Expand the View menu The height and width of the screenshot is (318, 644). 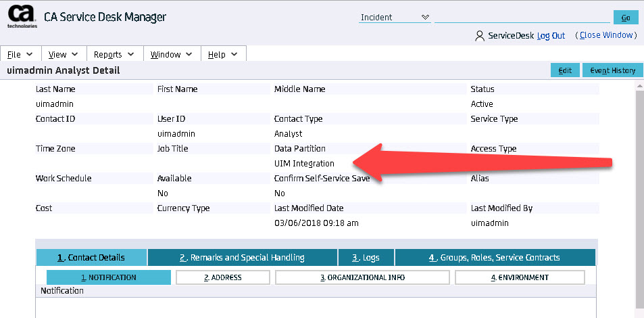64,54
